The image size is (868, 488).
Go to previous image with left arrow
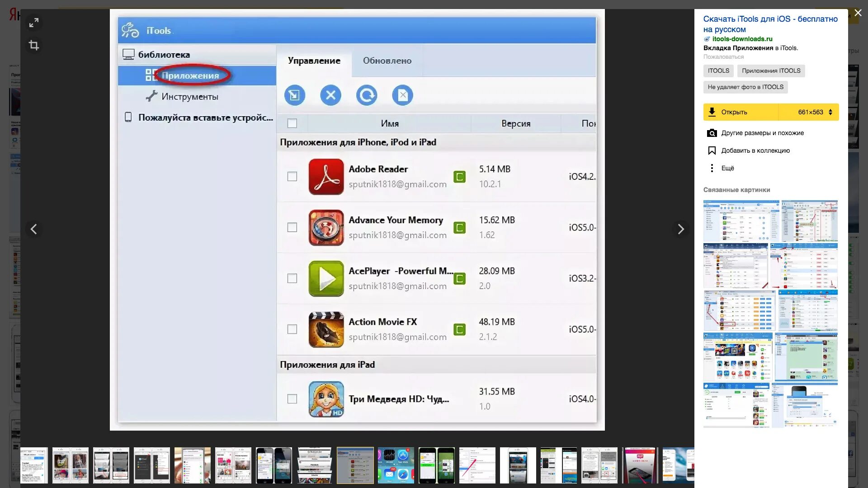[x=34, y=229]
